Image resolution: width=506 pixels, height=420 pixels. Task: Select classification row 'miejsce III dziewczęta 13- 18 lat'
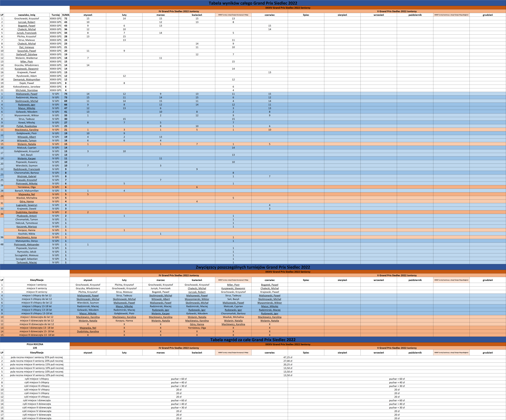click(37, 335)
